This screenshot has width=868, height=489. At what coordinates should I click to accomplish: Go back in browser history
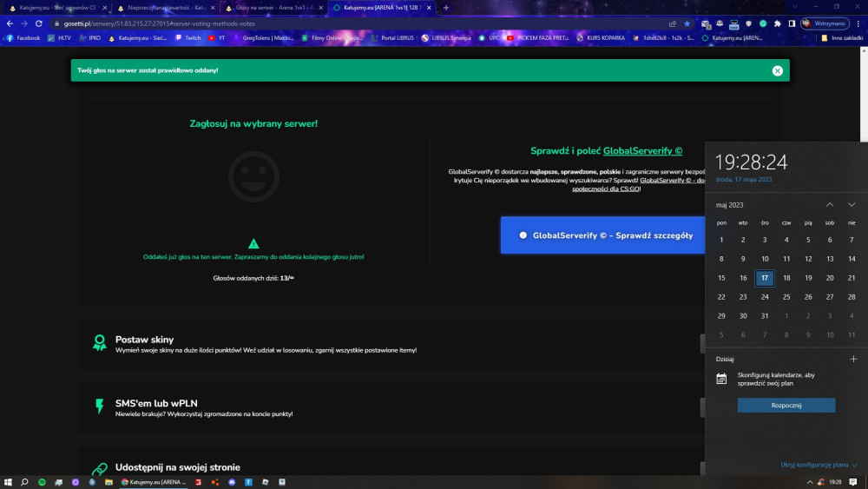pyautogui.click(x=10, y=23)
